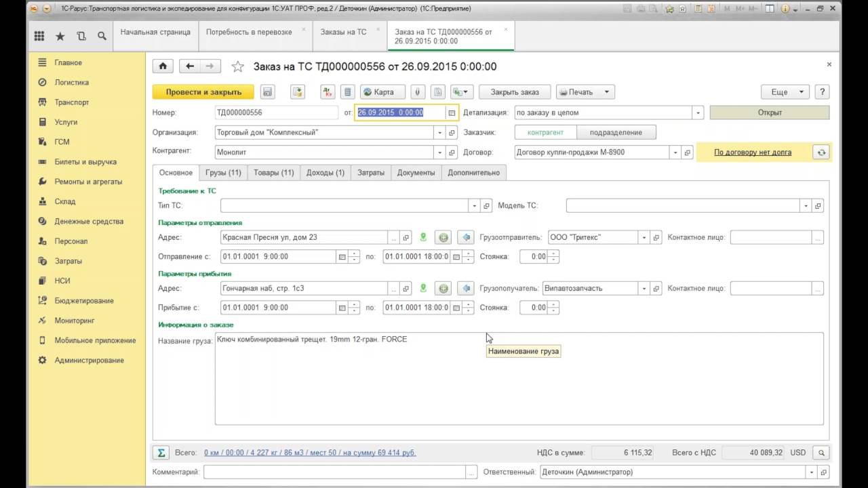
Task: Open the currency search magnifier next to USD
Action: (x=821, y=452)
